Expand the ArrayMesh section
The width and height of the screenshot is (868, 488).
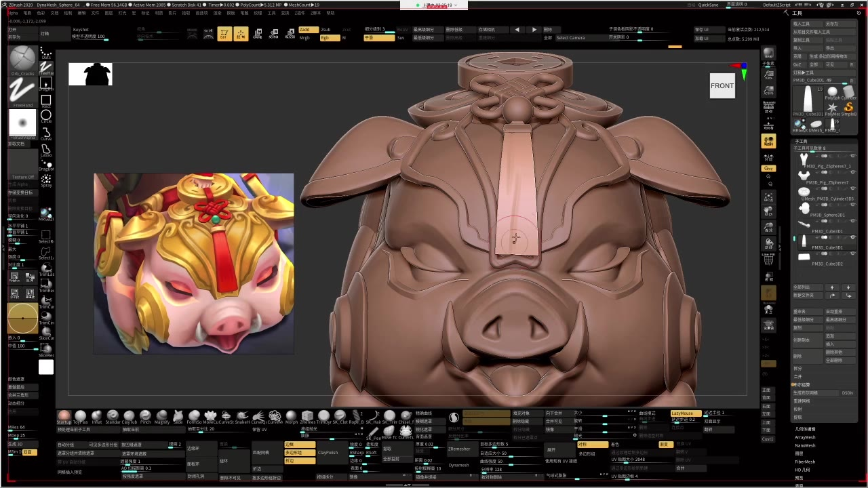[806, 437]
